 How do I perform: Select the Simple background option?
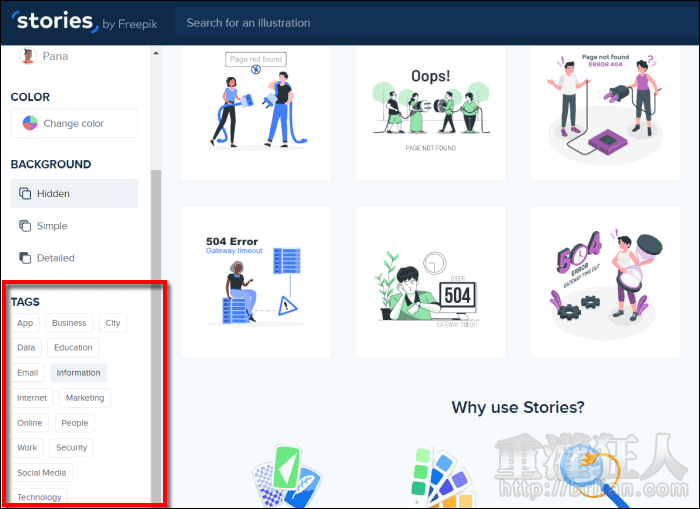coord(74,226)
